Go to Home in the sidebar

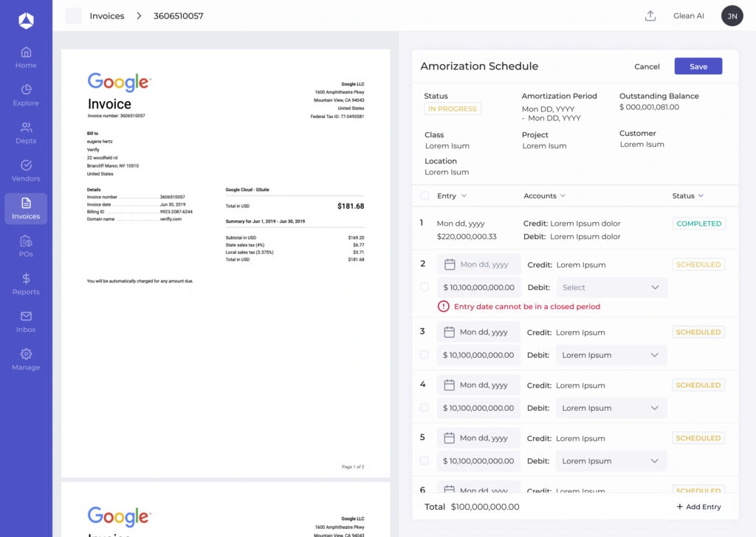coord(26,58)
